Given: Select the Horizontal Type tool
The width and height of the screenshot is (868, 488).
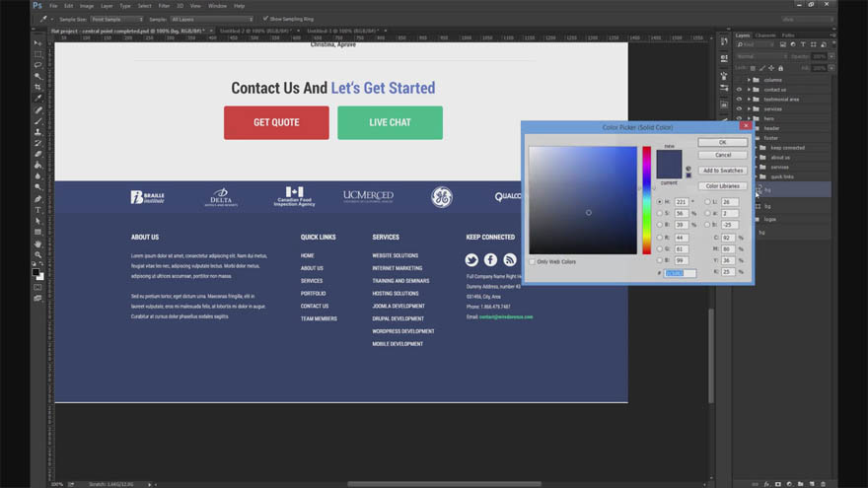Looking at the screenshot, I should (37, 210).
